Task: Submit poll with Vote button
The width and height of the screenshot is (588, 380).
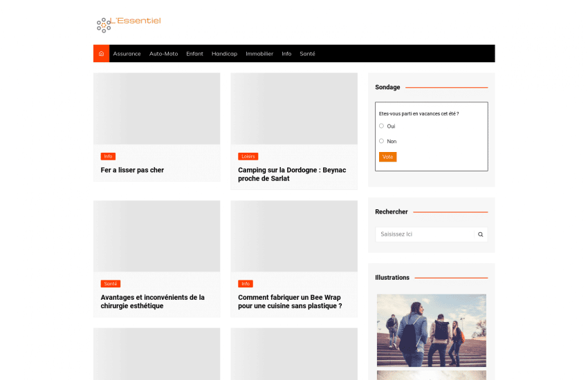Action: pyautogui.click(x=388, y=157)
